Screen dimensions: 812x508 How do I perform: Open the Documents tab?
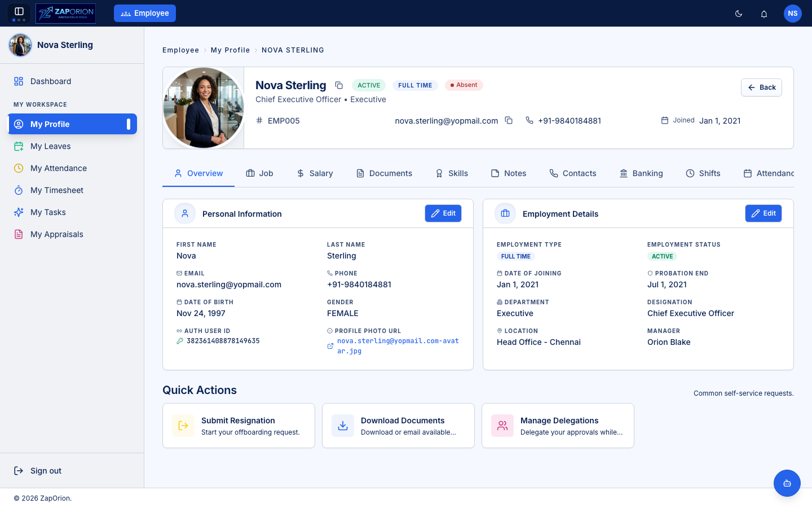pos(385,173)
